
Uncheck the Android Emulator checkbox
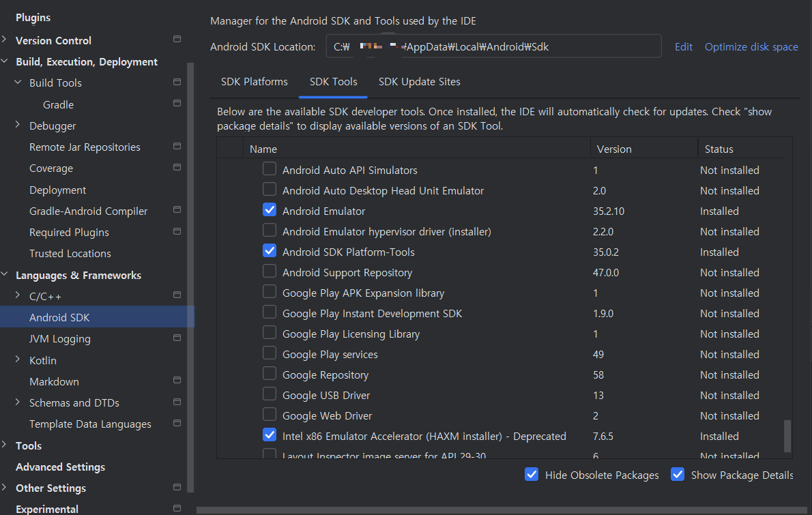[270, 209]
